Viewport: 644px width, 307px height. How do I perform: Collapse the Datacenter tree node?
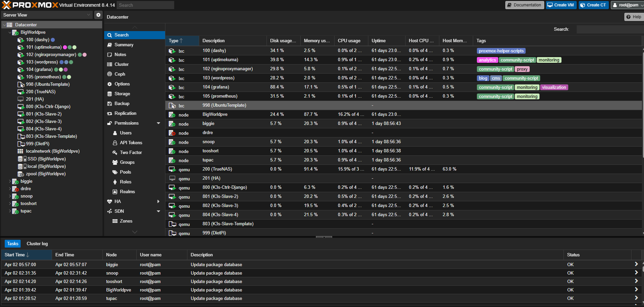click(4, 25)
